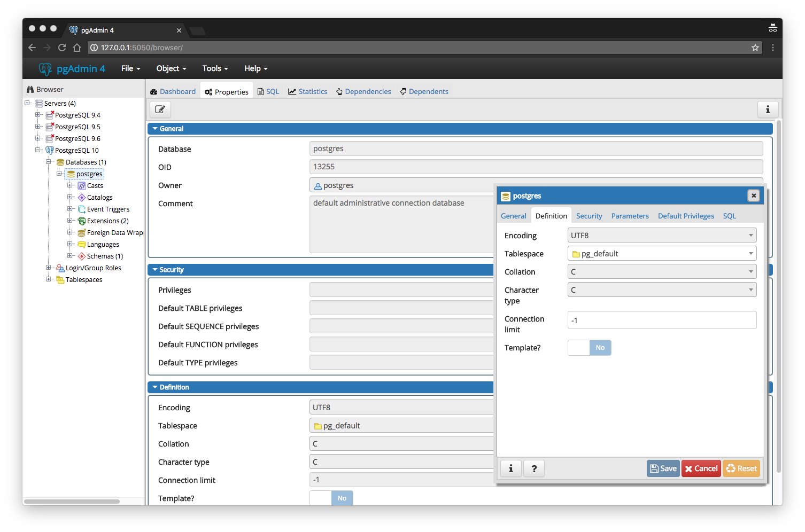Click the info icon in Properties toolbar
Screen dimensions: 805x532
tap(768, 109)
